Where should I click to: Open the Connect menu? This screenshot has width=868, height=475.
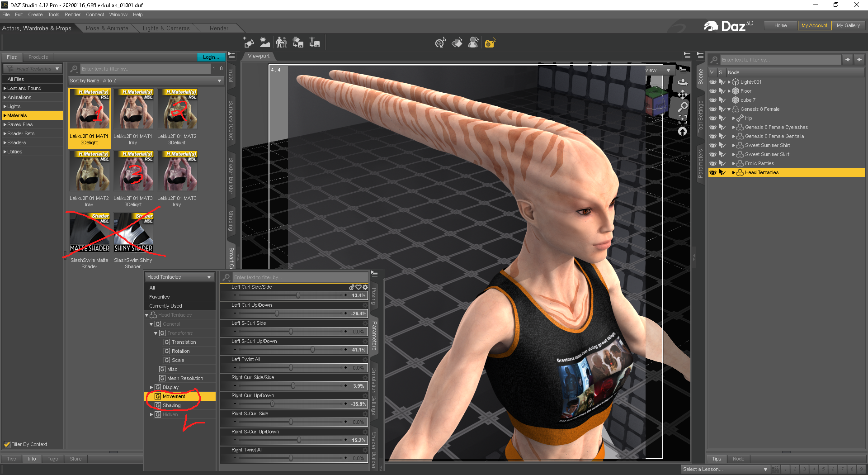tap(95, 14)
